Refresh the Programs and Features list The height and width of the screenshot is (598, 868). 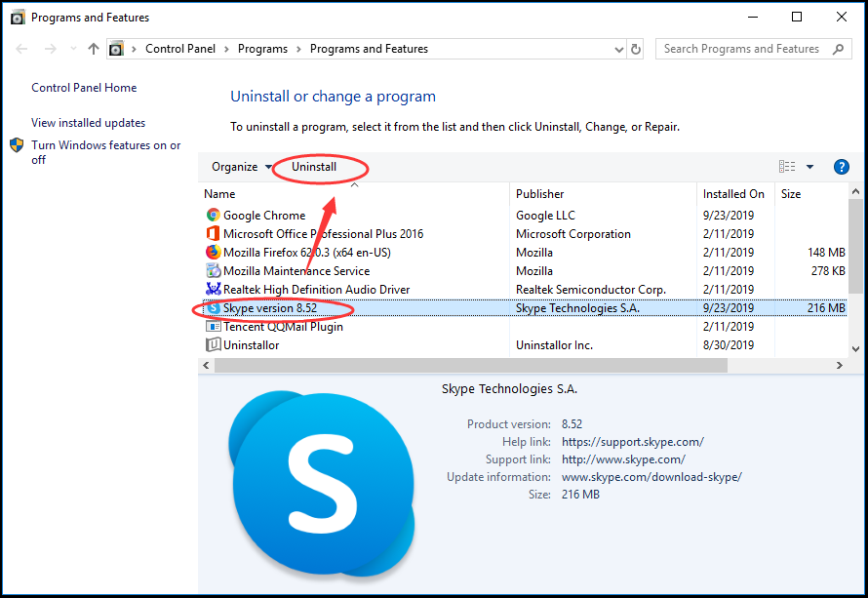636,50
